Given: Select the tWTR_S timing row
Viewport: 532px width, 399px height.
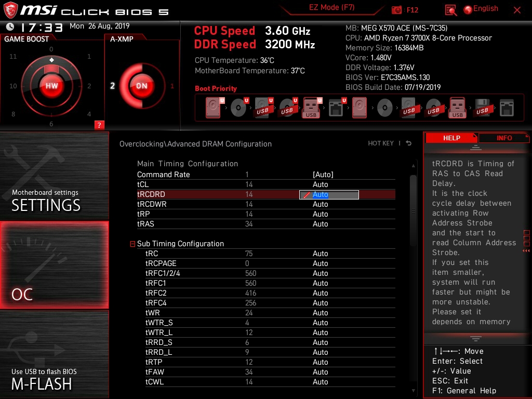Looking at the screenshot, I should point(270,323).
